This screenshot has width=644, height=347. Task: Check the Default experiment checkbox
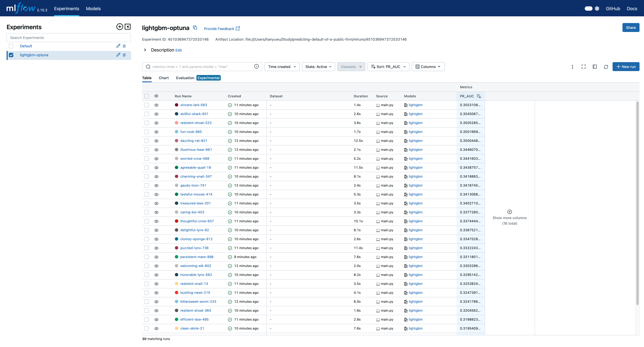[x=11, y=46]
